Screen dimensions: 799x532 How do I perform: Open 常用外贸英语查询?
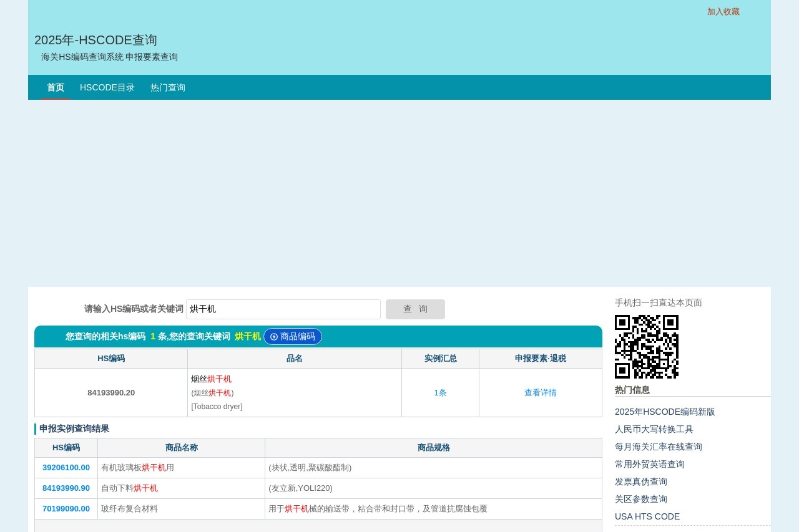(649, 464)
